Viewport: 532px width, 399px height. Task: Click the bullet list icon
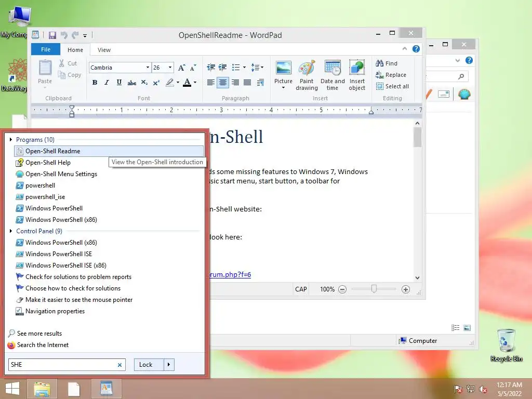pyautogui.click(x=236, y=68)
